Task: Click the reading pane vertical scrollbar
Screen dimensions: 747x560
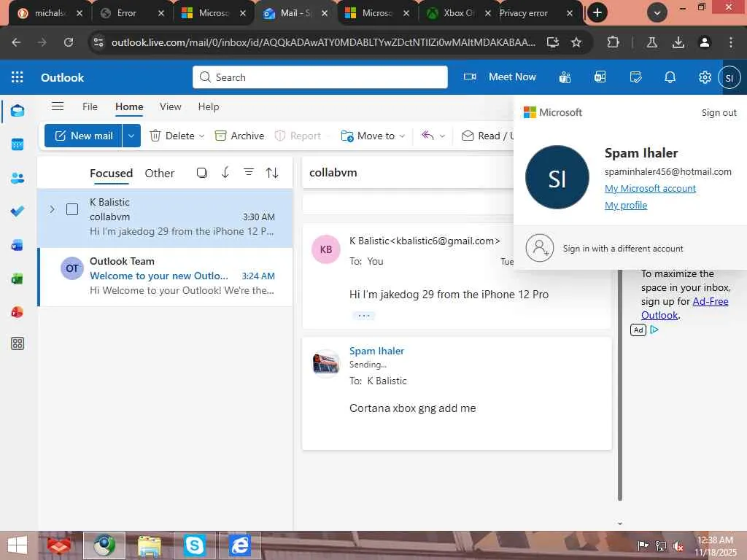Action: click(620, 384)
